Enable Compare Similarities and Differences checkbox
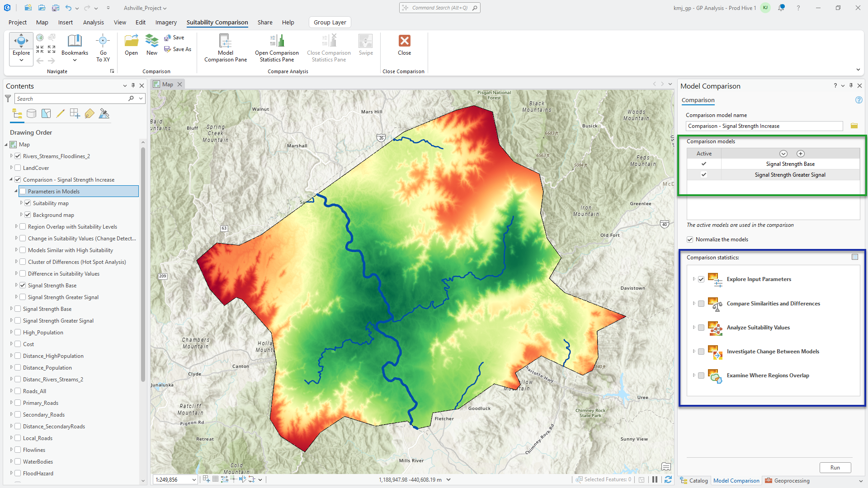 click(701, 304)
